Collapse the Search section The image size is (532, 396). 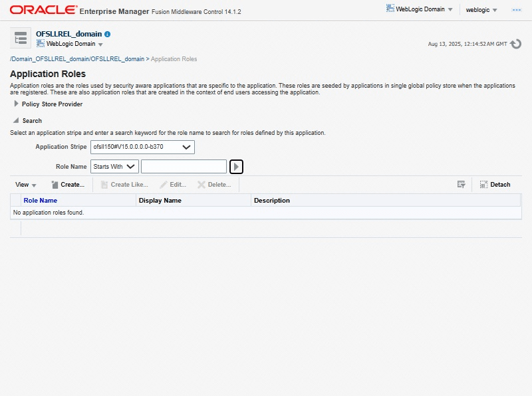click(16, 120)
